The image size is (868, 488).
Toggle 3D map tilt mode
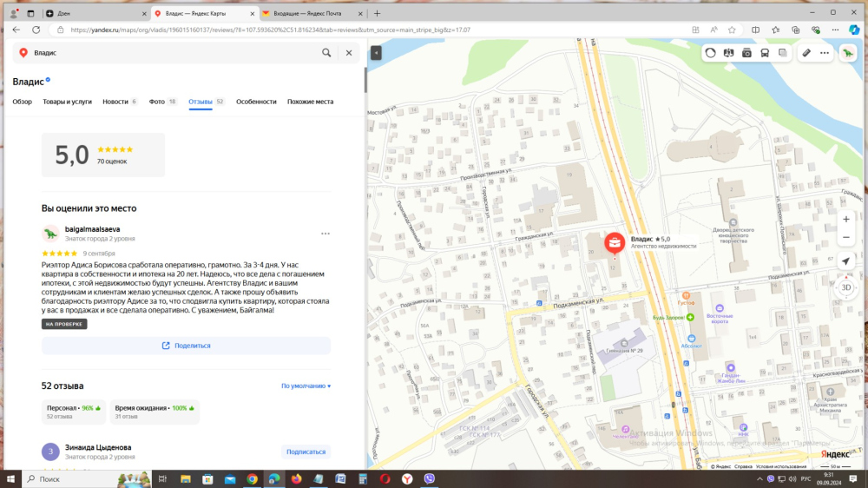pyautogui.click(x=845, y=287)
